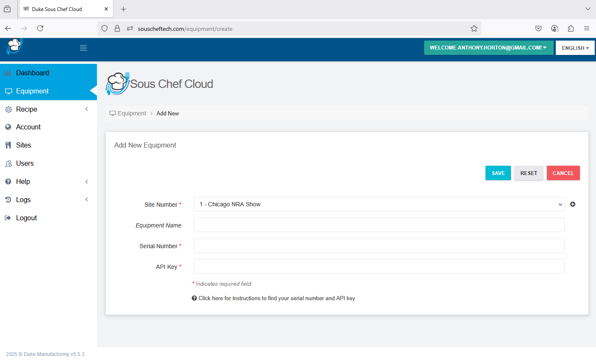Click the Logs history icon
This screenshot has height=364, width=596.
click(8, 200)
